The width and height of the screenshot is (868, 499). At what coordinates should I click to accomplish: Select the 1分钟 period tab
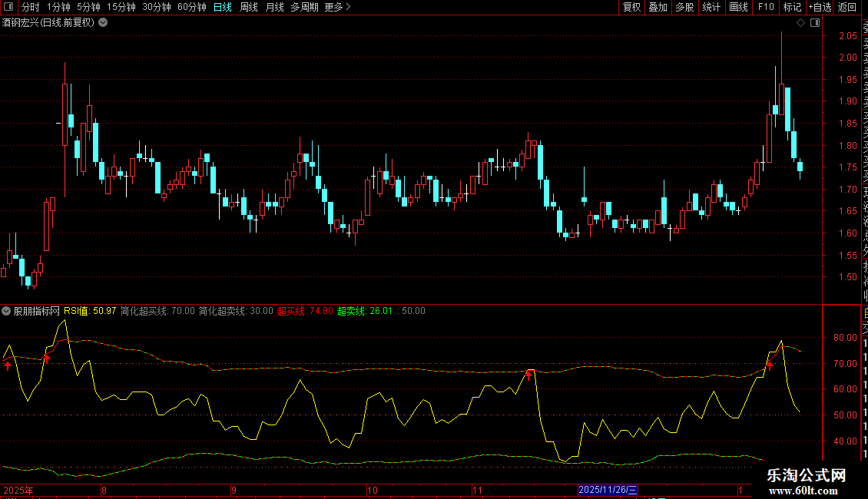(58, 7)
